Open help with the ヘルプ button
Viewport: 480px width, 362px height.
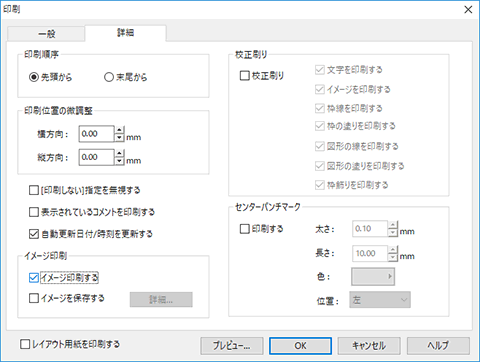pos(438,346)
